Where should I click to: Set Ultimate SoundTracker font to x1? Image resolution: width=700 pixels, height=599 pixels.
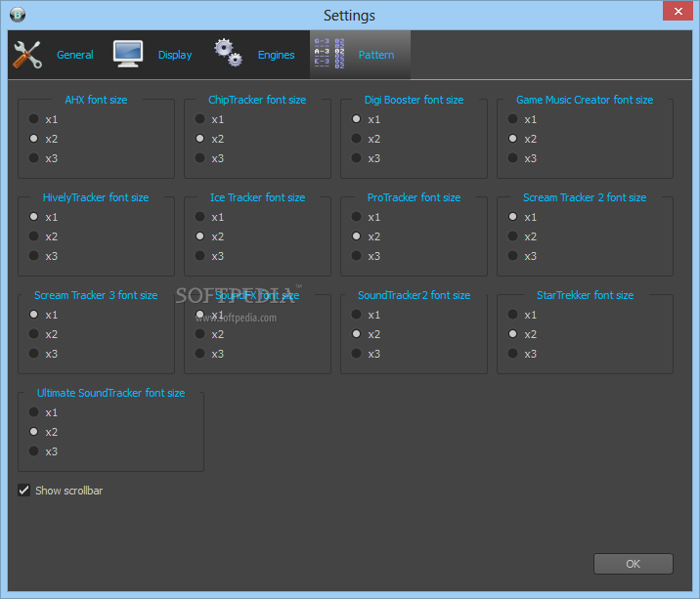pyautogui.click(x=33, y=412)
